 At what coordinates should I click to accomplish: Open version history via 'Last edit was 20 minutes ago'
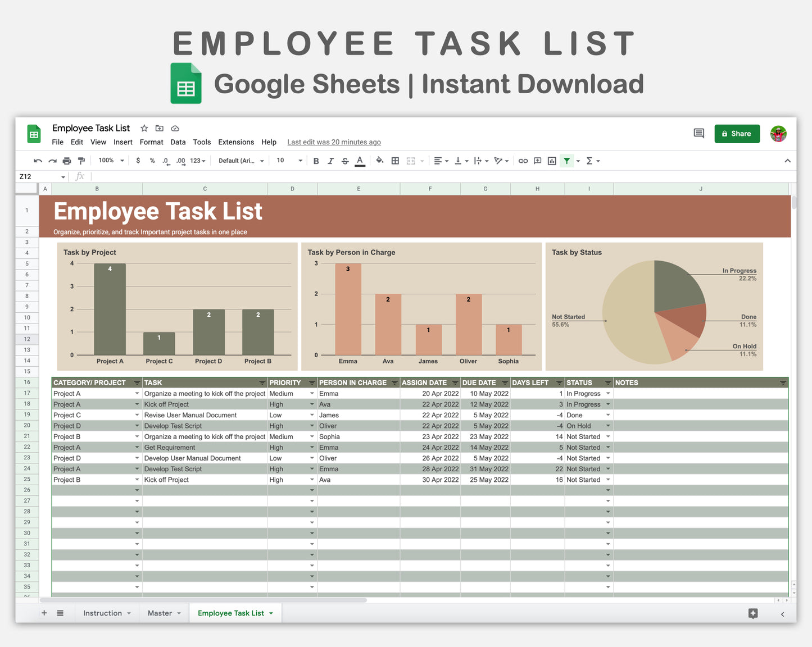(334, 142)
